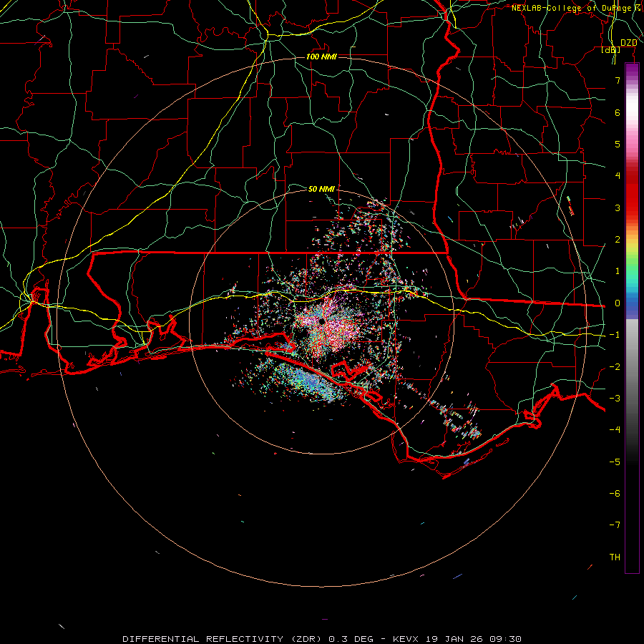Screen dimensions: 644x644
Task: Click the "0.3 DEG" elevation text
Action: pos(351,639)
